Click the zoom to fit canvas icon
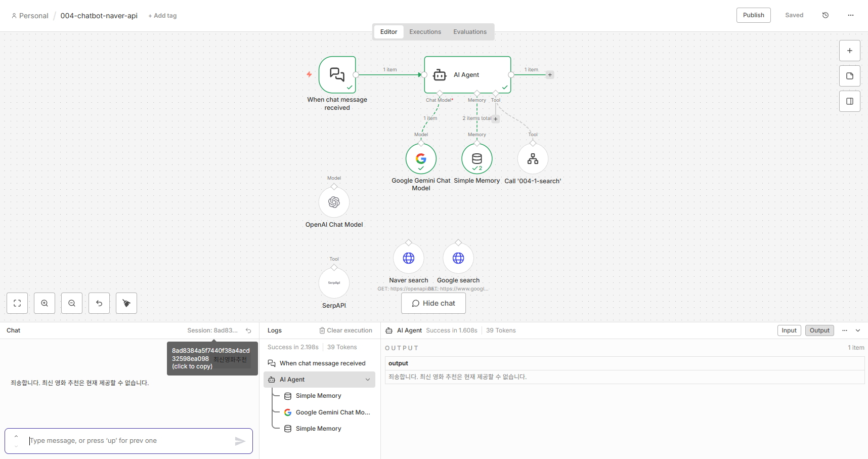The width and height of the screenshot is (868, 459). coord(17,303)
